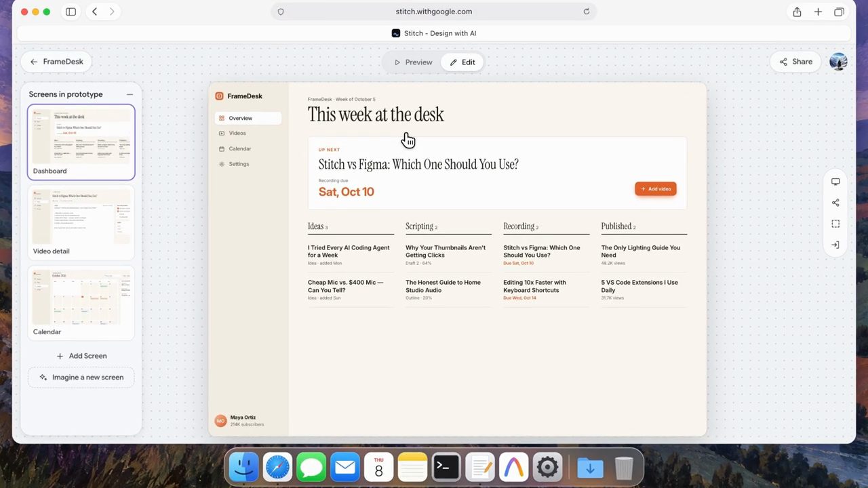Open the user profile avatar
The width and height of the screenshot is (868, 488).
[x=839, y=62]
